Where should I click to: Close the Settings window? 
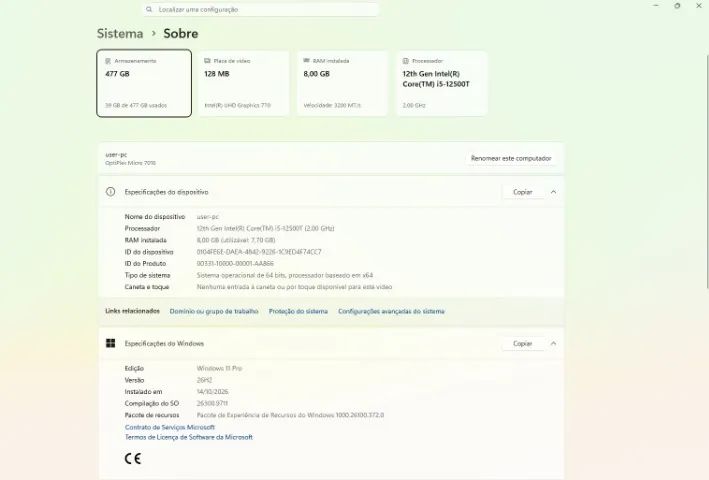[698, 5]
